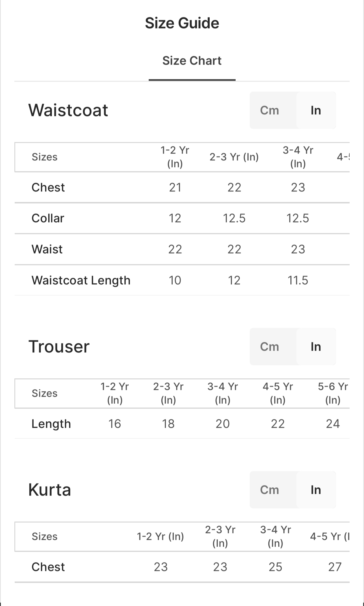Click the Chest row label under Kurta
Image resolution: width=364 pixels, height=606 pixels.
point(48,567)
